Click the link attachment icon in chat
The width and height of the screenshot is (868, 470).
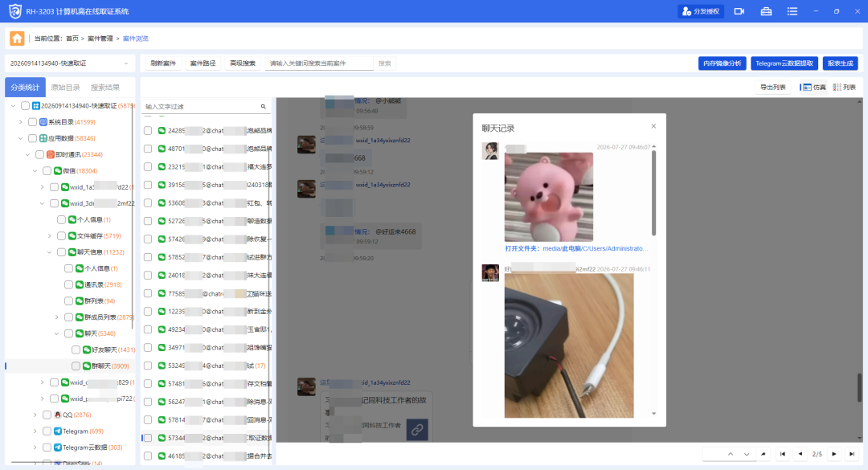(x=417, y=429)
